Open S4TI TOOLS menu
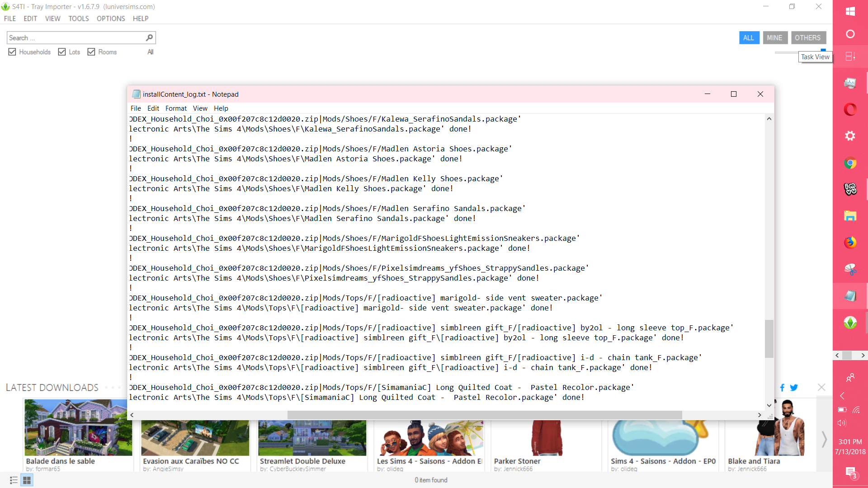This screenshot has height=488, width=868. [x=79, y=19]
